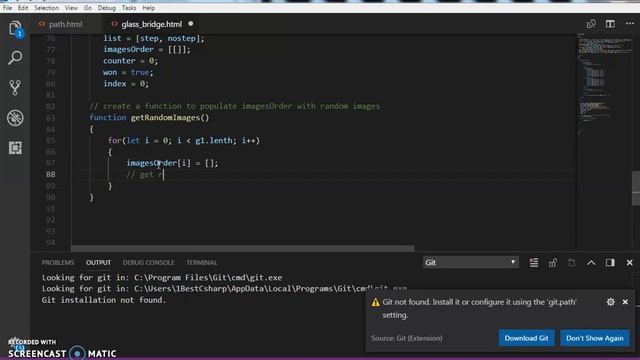The image size is (640, 360).
Task: Click the first 'Looking for git in' Program Files line
Action: tap(162, 278)
